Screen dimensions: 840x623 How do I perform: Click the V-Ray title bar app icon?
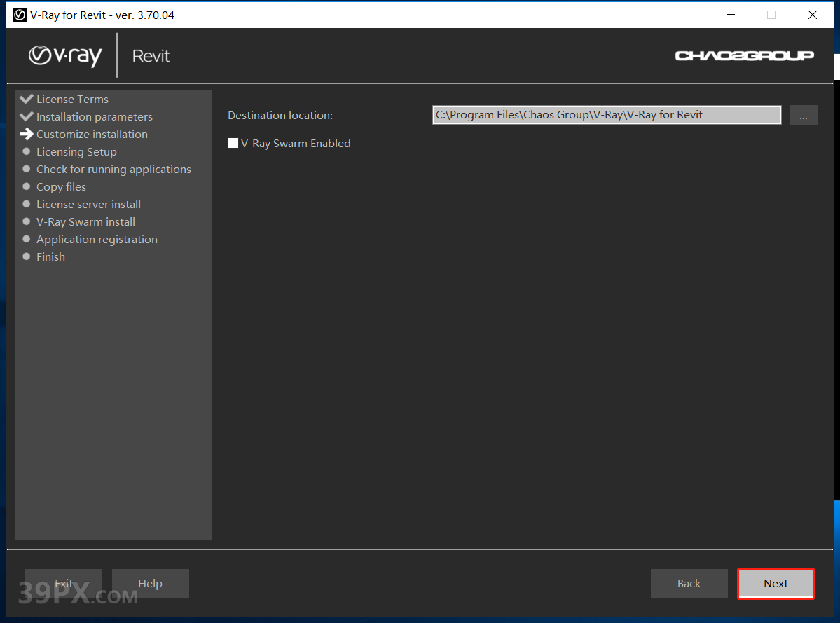tap(20, 15)
